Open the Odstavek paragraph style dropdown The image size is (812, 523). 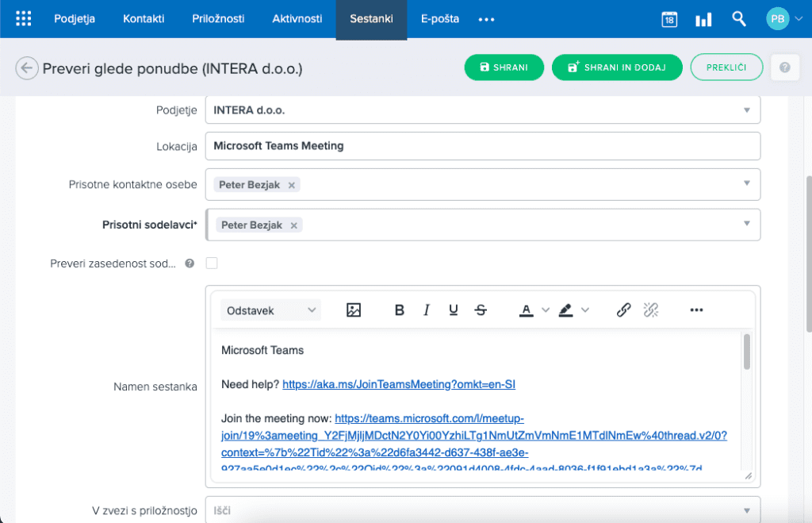pyautogui.click(x=271, y=310)
